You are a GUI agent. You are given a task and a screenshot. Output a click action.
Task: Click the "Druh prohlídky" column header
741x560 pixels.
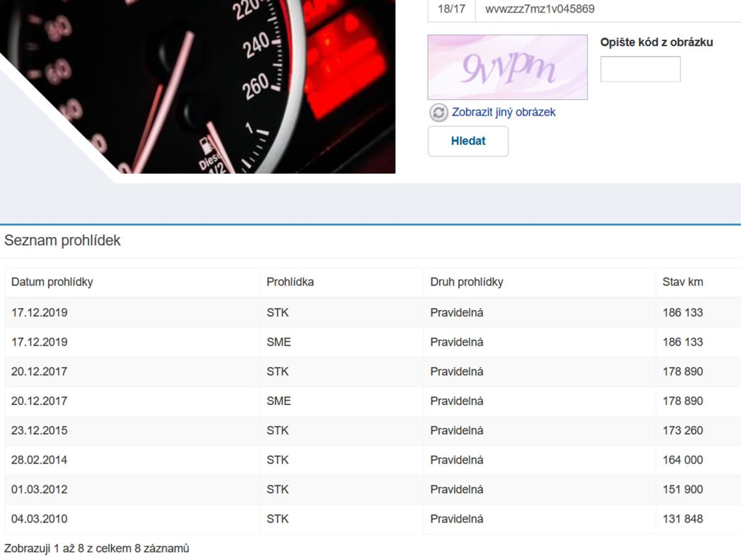point(466,282)
